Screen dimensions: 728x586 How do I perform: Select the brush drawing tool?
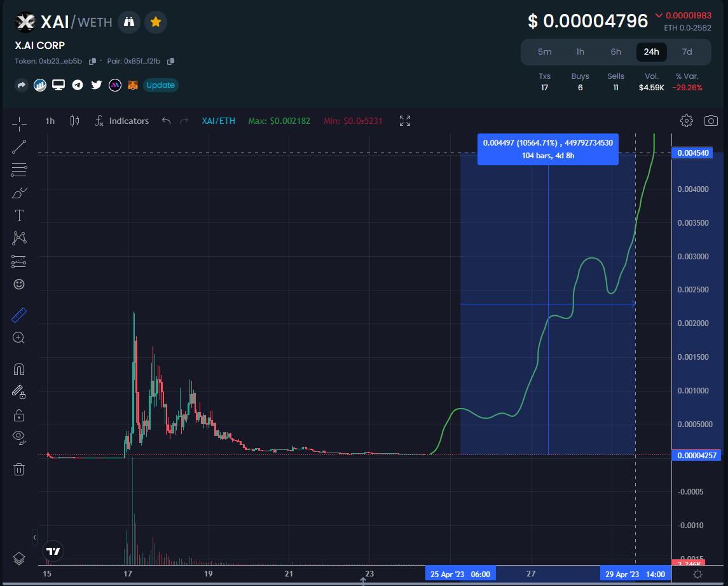tap(19, 193)
